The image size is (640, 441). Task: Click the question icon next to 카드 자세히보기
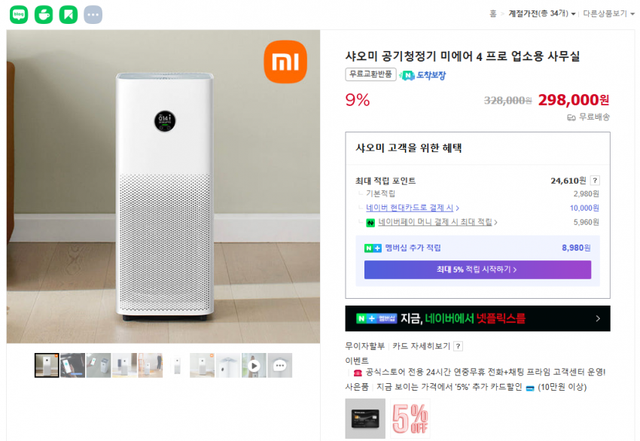tap(458, 346)
